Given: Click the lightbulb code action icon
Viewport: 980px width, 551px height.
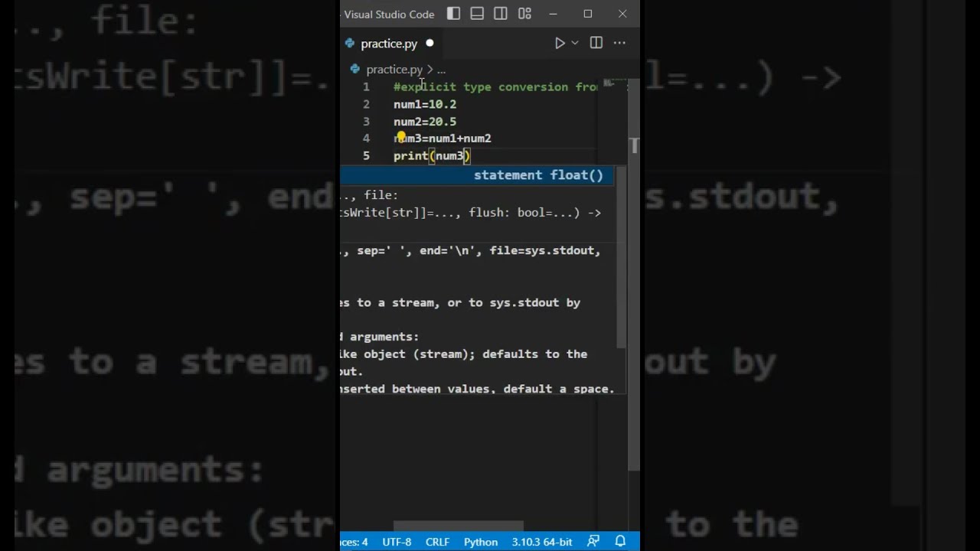Looking at the screenshot, I should tap(400, 137).
